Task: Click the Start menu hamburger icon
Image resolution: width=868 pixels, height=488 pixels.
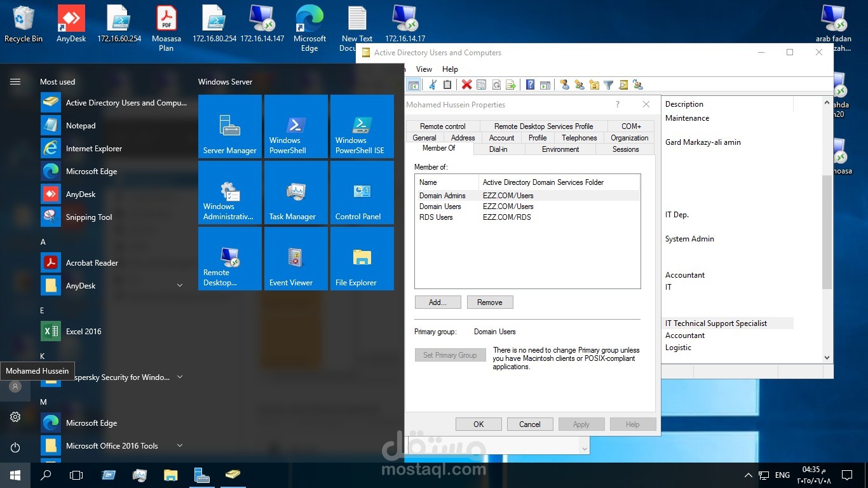Action: pos(15,81)
